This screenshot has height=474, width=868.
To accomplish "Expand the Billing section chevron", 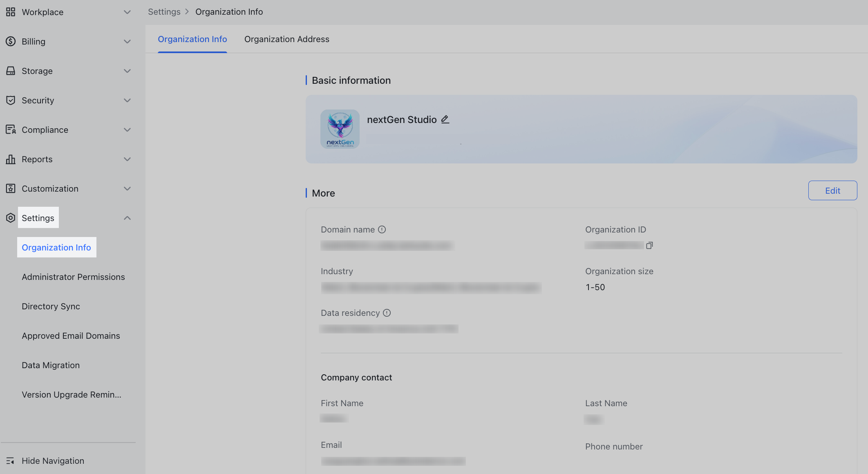I will point(127,41).
